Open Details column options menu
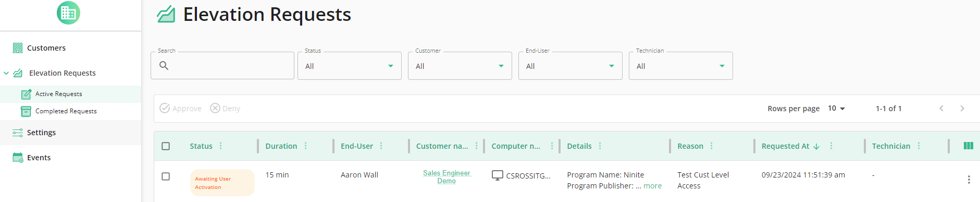The height and width of the screenshot is (202, 980). [x=600, y=146]
